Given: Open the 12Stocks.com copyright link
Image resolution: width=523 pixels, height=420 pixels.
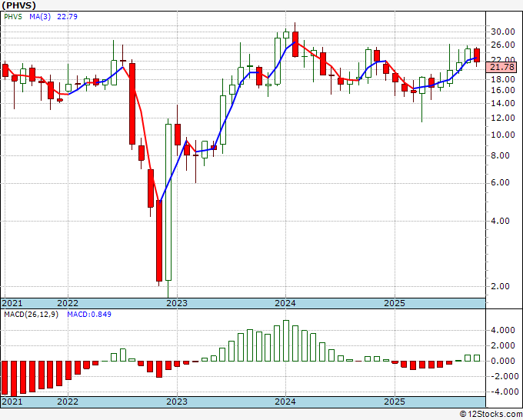Looking at the screenshot, I should [491, 415].
